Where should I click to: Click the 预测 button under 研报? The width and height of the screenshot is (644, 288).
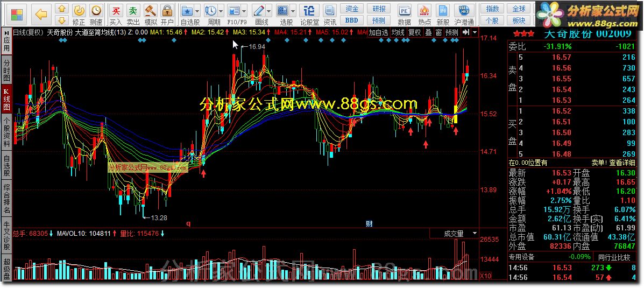[379, 20]
